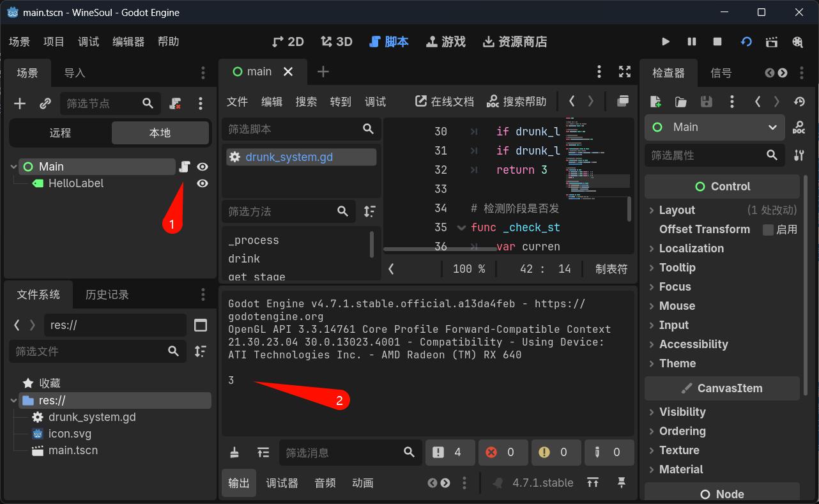Screen dimensions: 819x504
Task: Click the 搜索帮助 button
Action: (x=517, y=102)
